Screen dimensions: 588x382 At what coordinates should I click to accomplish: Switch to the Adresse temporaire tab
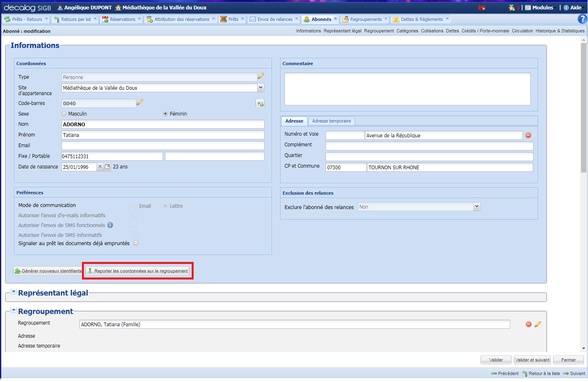click(x=331, y=121)
